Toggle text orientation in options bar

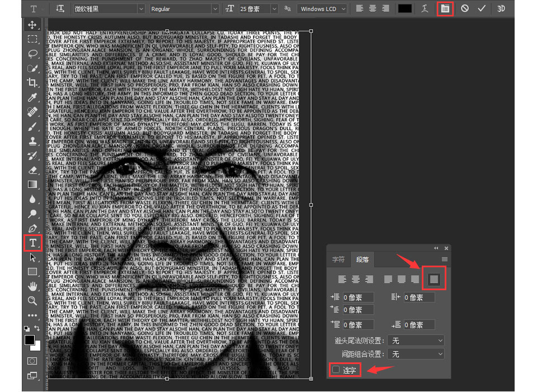coord(60,8)
